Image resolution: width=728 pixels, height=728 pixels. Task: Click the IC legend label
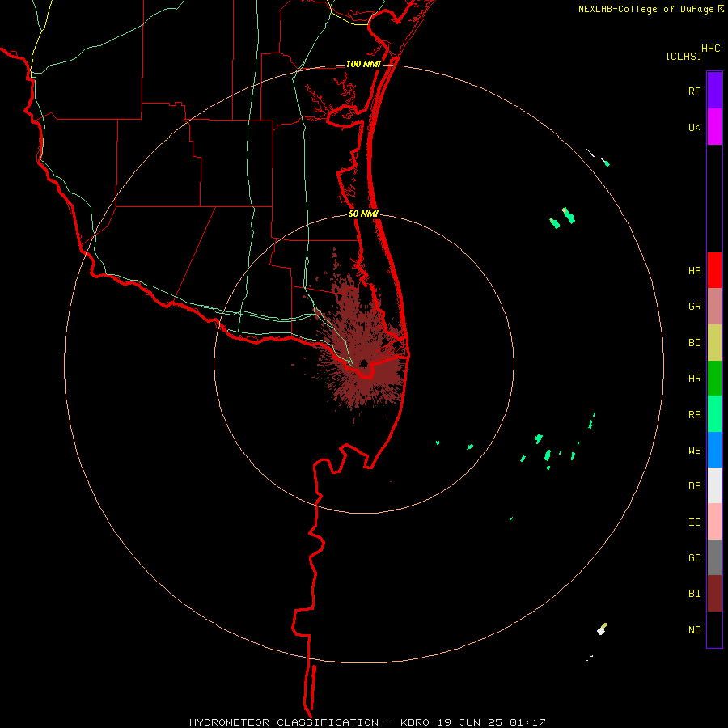694,523
